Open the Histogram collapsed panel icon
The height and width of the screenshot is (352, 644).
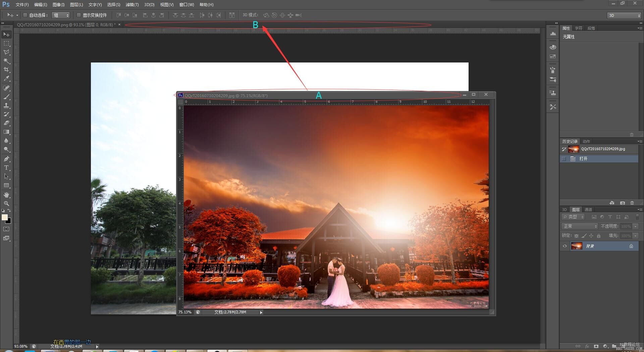[x=553, y=34]
